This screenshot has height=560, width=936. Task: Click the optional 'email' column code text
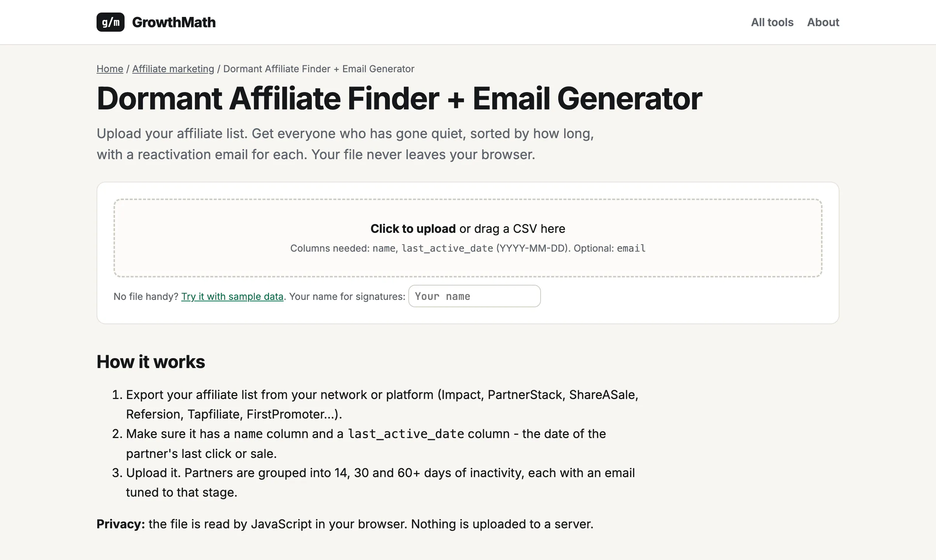pyautogui.click(x=631, y=248)
